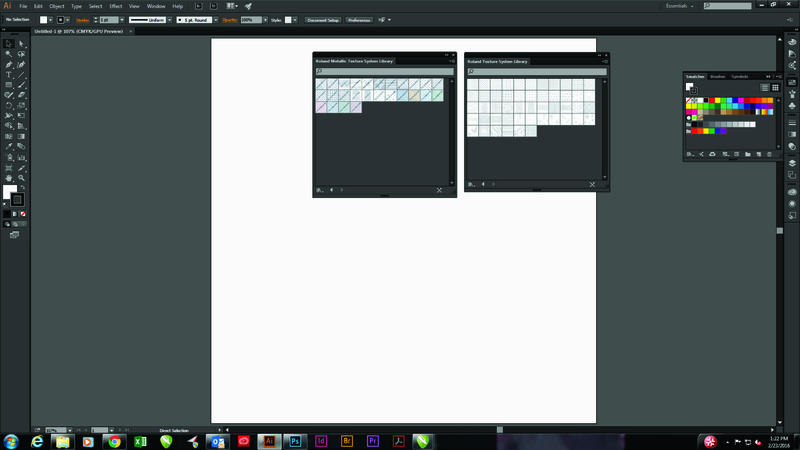Select the Hand tool
This screenshot has width=800, height=450.
[x=9, y=178]
